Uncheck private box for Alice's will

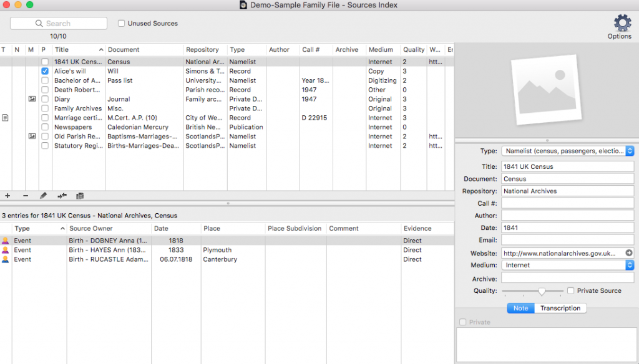(44, 71)
